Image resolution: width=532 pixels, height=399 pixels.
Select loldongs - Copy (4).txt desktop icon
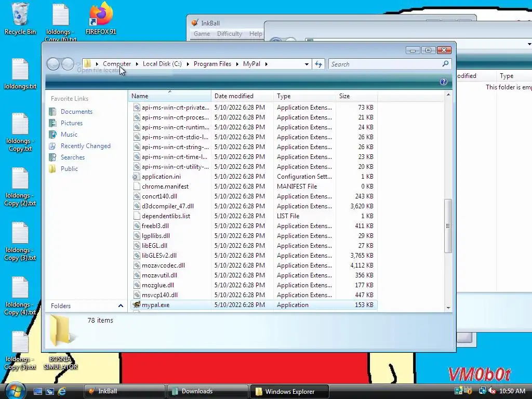point(20,296)
